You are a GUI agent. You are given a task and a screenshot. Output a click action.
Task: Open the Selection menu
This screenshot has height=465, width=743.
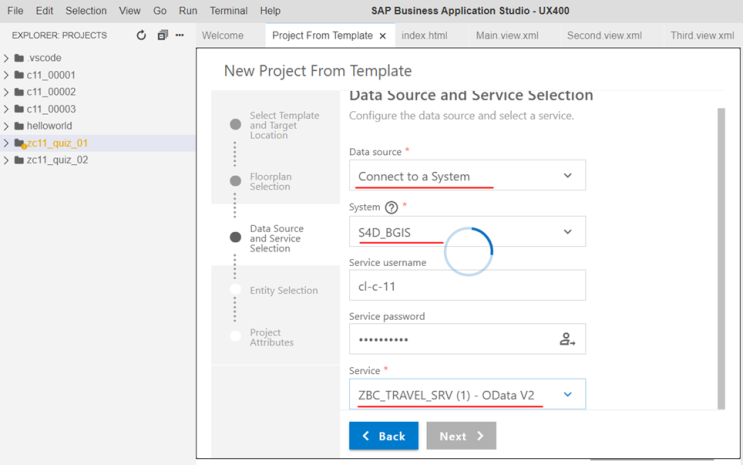(x=86, y=10)
